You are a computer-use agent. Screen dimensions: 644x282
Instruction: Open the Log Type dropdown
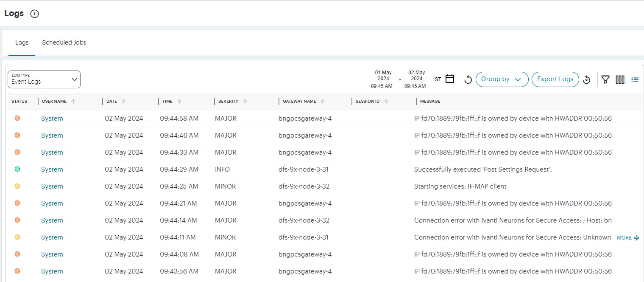(44, 79)
